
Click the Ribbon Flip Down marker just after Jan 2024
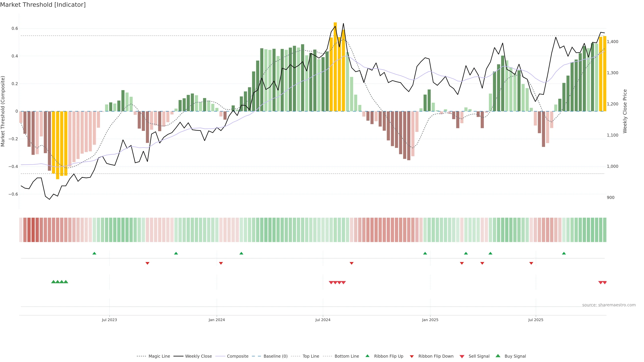[x=221, y=263]
